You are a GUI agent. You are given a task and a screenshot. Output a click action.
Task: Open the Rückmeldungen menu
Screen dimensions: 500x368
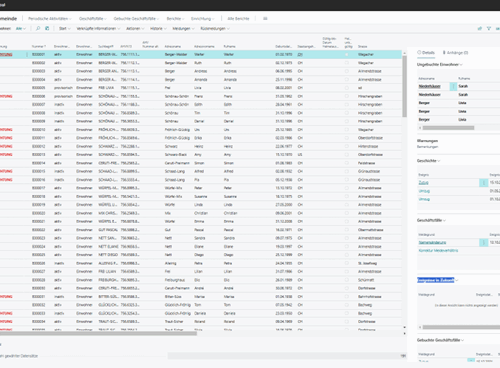pyautogui.click(x=215, y=29)
